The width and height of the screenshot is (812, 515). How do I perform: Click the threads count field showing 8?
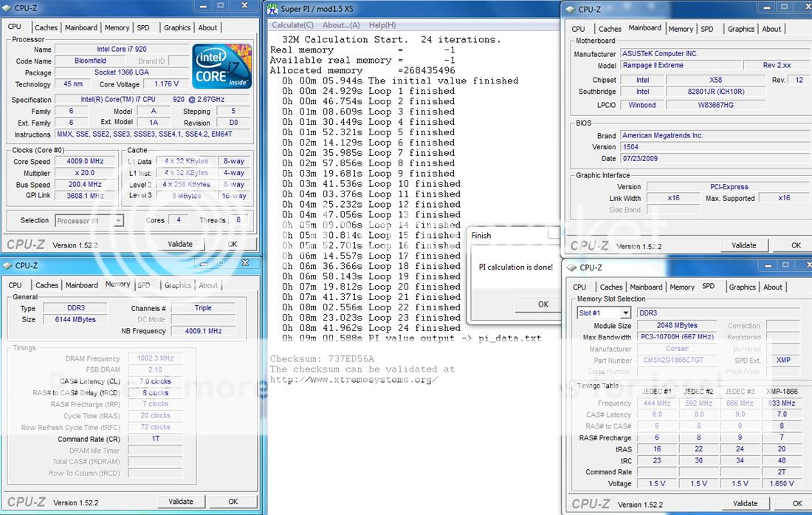click(x=238, y=220)
